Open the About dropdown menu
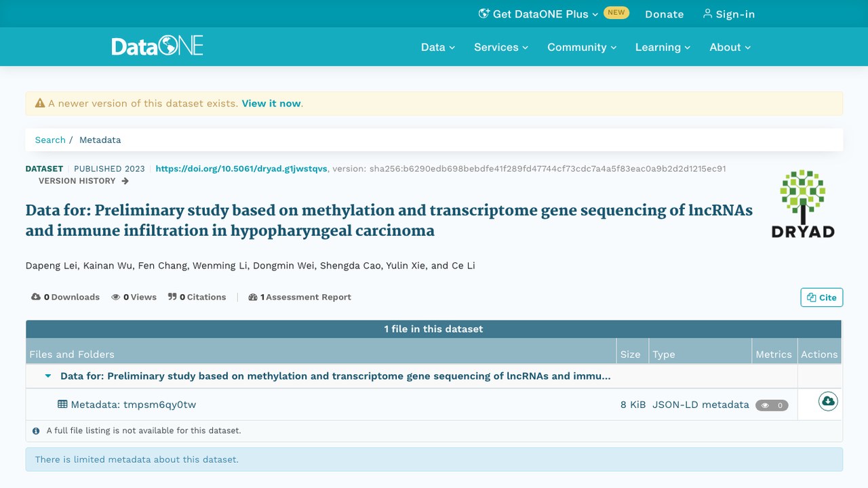Viewport: 868px width, 488px height. 730,47
